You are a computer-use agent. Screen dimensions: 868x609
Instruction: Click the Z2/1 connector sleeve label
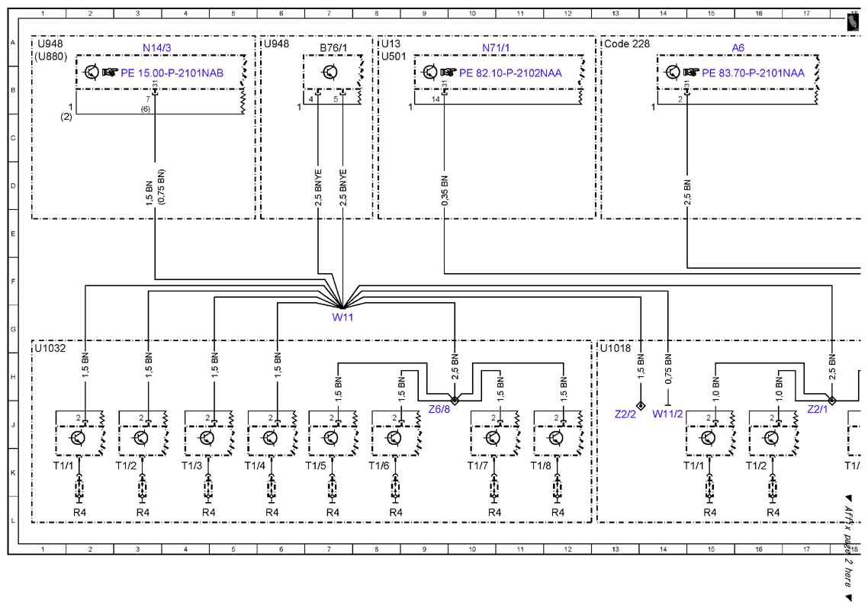point(818,409)
